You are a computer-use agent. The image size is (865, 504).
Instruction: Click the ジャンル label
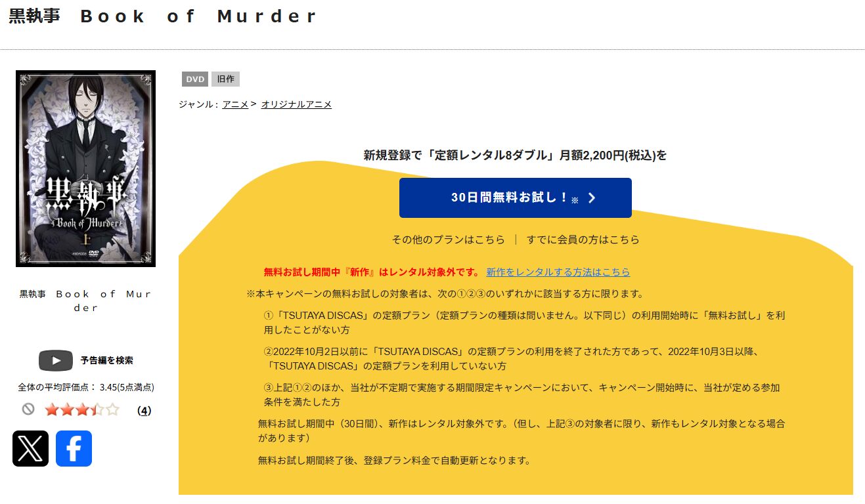(198, 104)
